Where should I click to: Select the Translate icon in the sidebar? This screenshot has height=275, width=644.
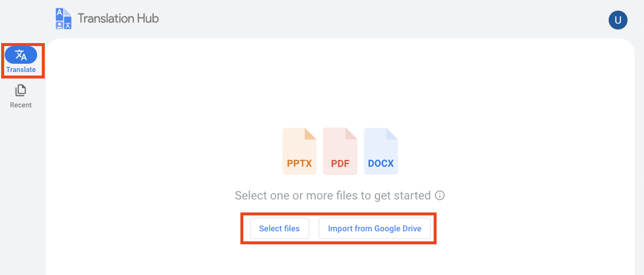[21, 55]
